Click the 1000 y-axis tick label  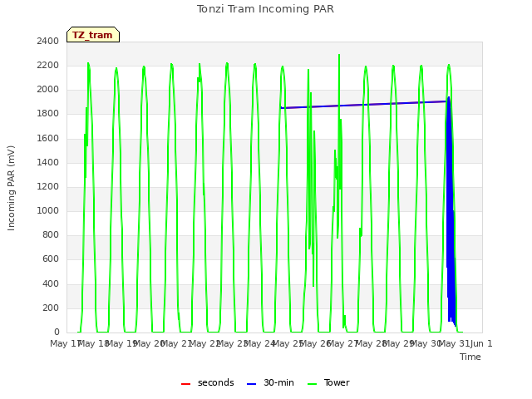coord(48,210)
